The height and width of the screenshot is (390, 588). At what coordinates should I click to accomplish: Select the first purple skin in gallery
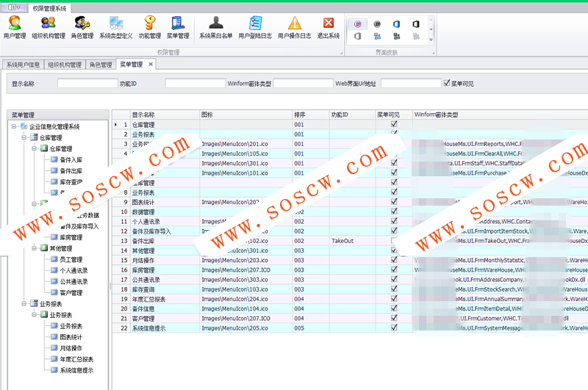click(x=358, y=24)
